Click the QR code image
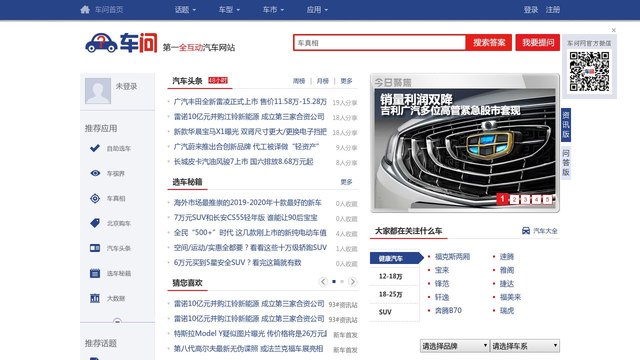 coord(589,71)
